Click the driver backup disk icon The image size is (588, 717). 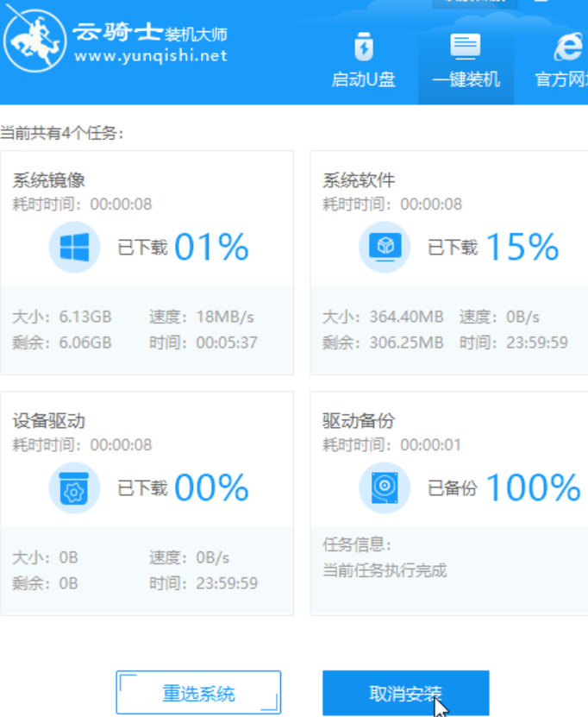coord(384,488)
